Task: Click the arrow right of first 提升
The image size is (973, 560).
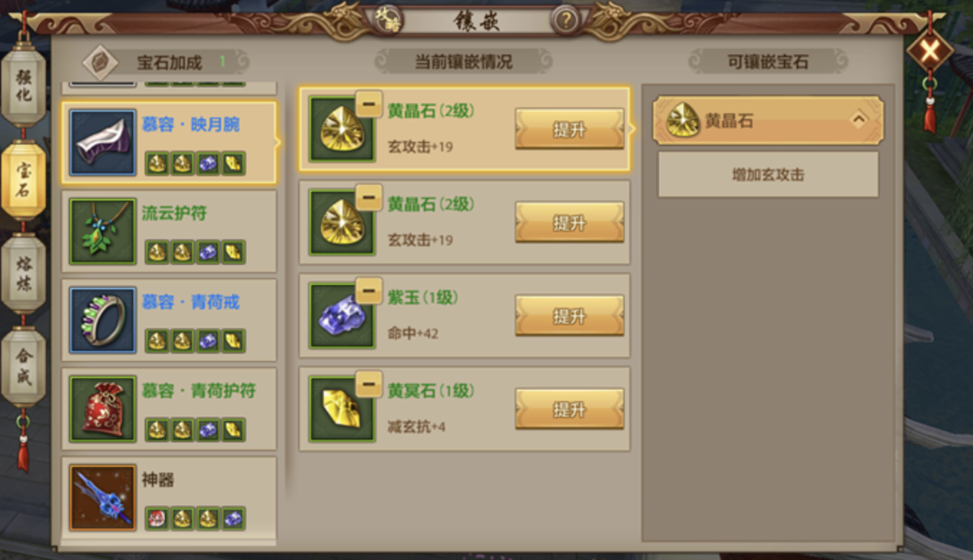Action: tap(632, 130)
